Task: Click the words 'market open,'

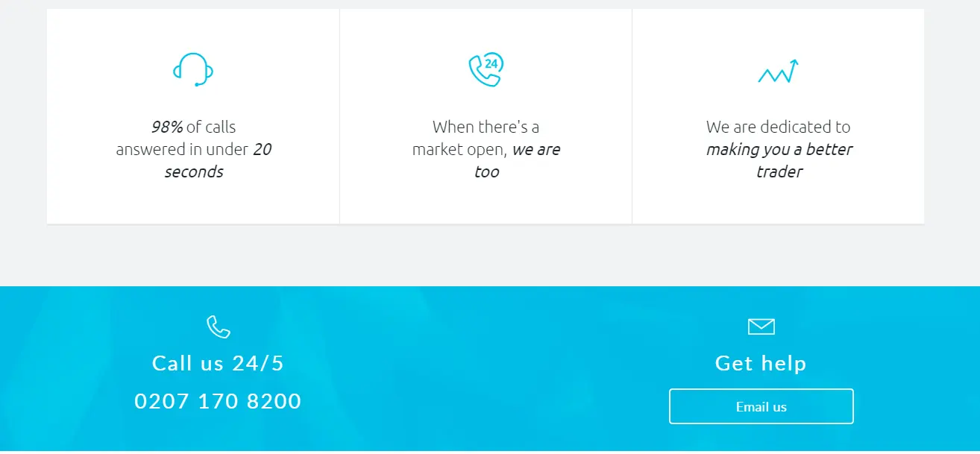Action: [x=459, y=149]
